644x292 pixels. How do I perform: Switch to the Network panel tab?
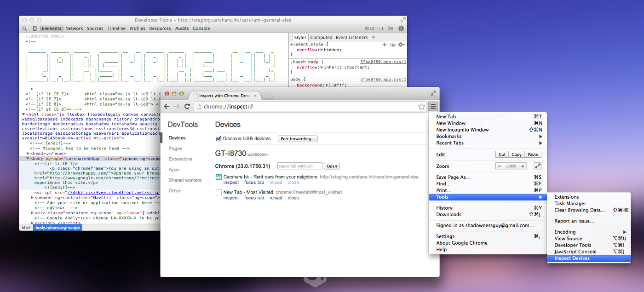pyautogui.click(x=74, y=29)
